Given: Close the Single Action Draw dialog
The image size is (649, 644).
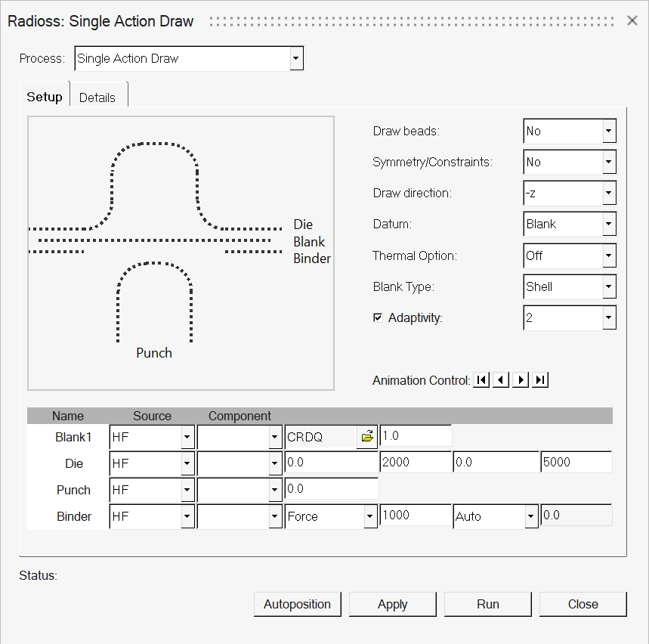Looking at the screenshot, I should tap(632, 20).
